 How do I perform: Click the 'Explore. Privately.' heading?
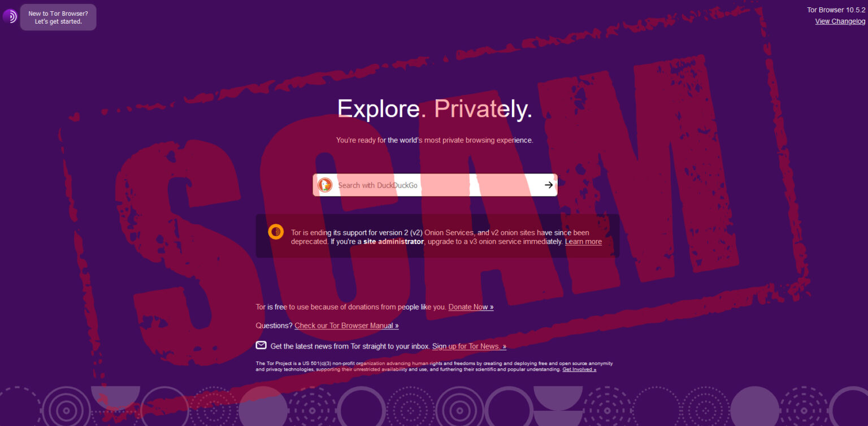pos(435,108)
